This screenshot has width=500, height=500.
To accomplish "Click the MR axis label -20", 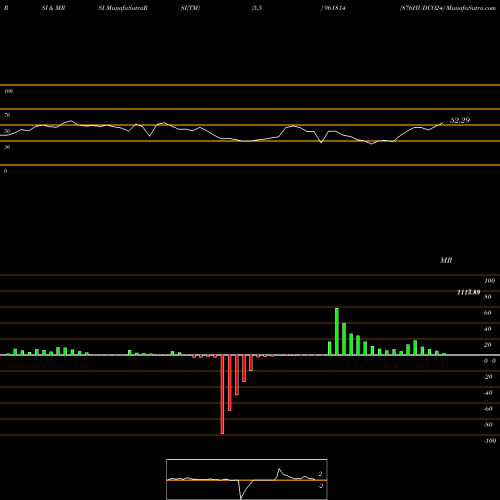I will [488, 377].
